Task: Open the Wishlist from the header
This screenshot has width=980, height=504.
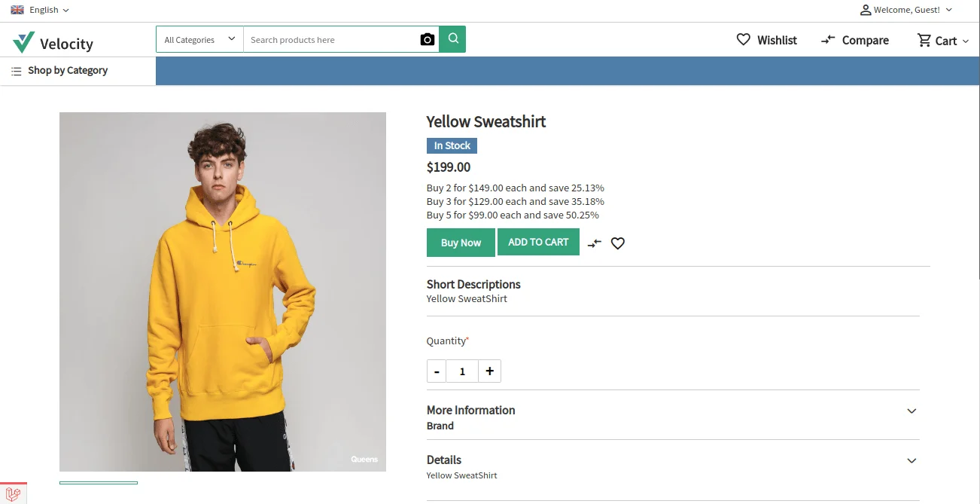Action: coord(766,40)
